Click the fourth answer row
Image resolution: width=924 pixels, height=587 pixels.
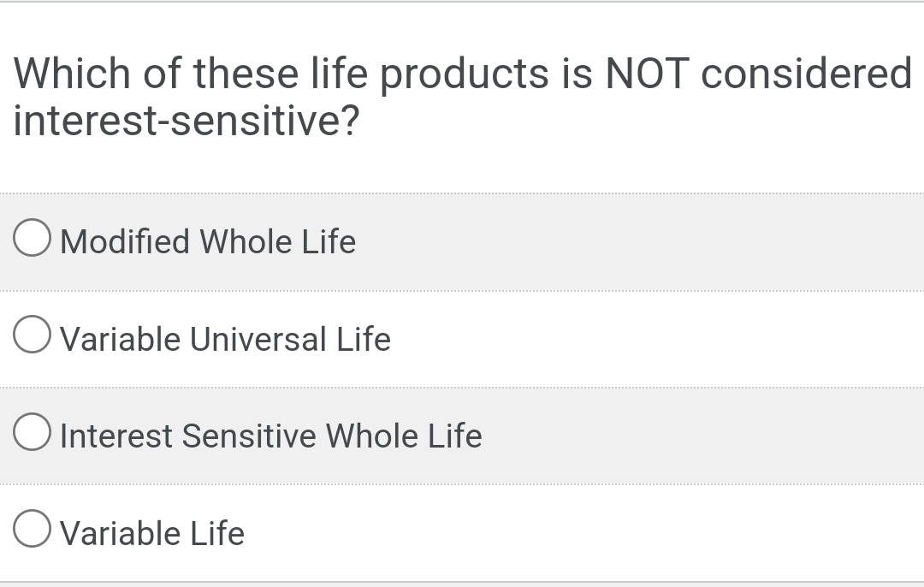[x=462, y=529]
